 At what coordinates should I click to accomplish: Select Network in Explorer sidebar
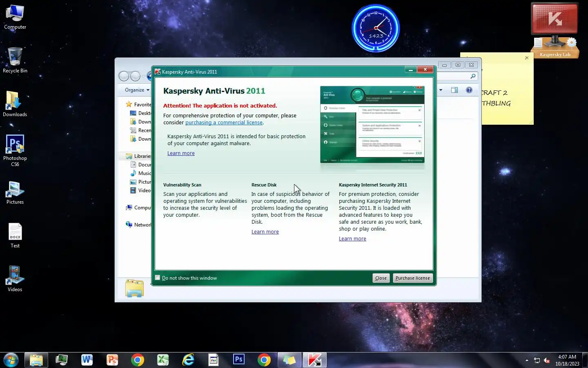139,225
